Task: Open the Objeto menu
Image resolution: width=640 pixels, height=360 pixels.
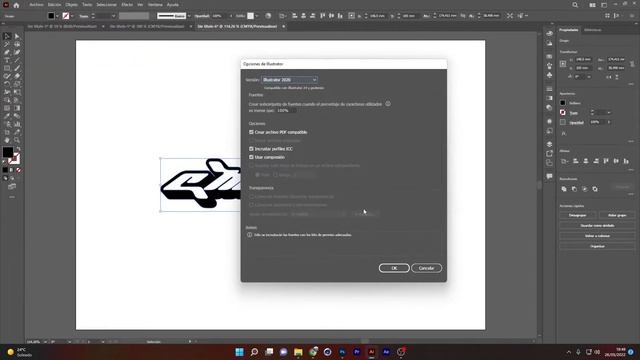Action: tap(71, 5)
